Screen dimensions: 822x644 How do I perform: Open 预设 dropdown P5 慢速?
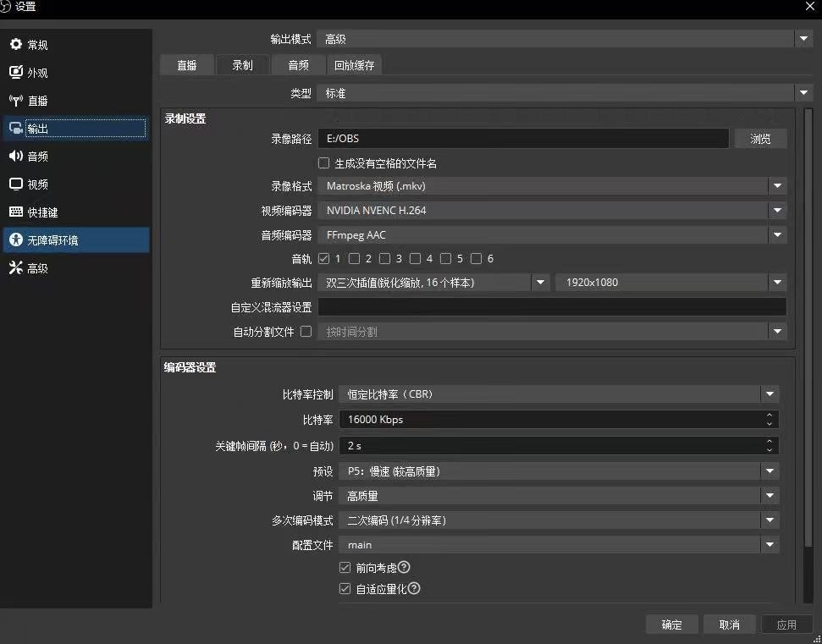click(559, 471)
